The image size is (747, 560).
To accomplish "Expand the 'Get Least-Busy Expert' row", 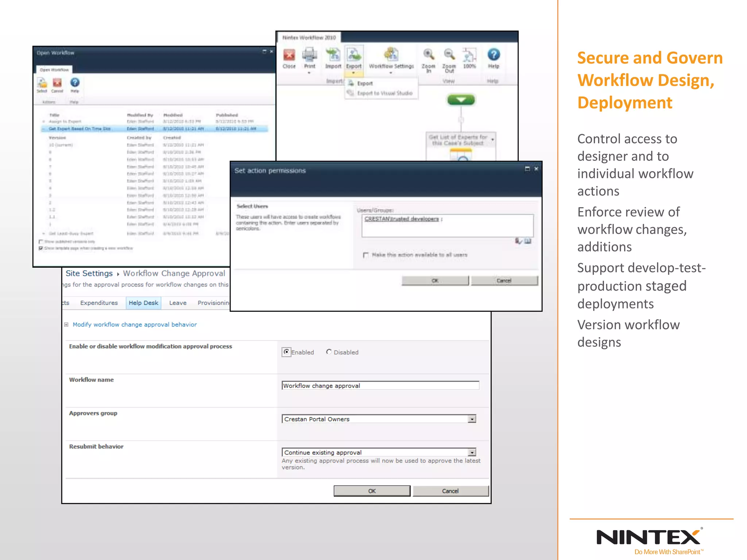I will click(43, 233).
